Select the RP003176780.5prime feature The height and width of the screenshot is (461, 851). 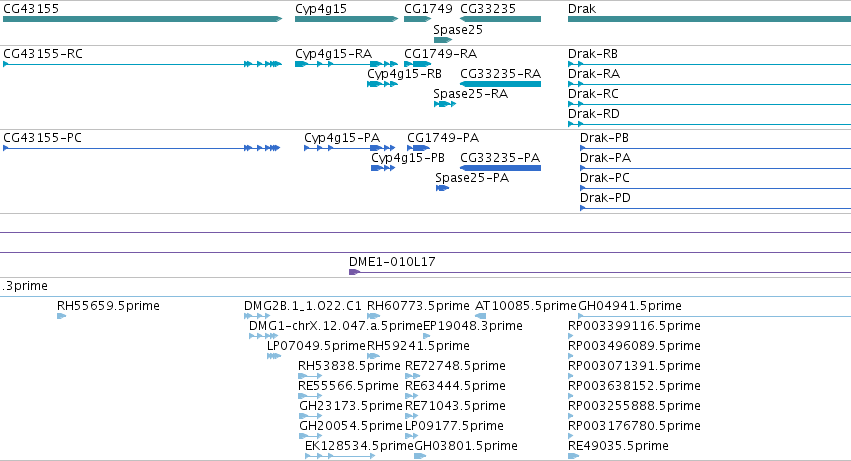(x=570, y=437)
